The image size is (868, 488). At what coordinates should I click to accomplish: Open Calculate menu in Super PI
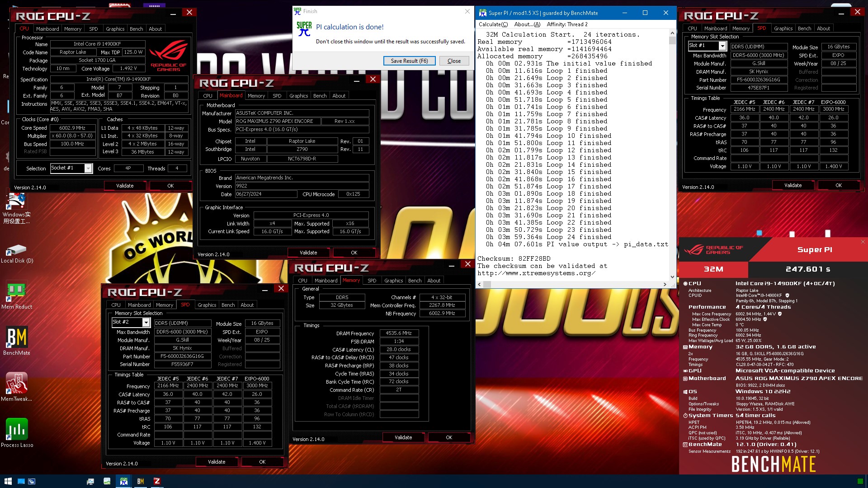point(493,24)
